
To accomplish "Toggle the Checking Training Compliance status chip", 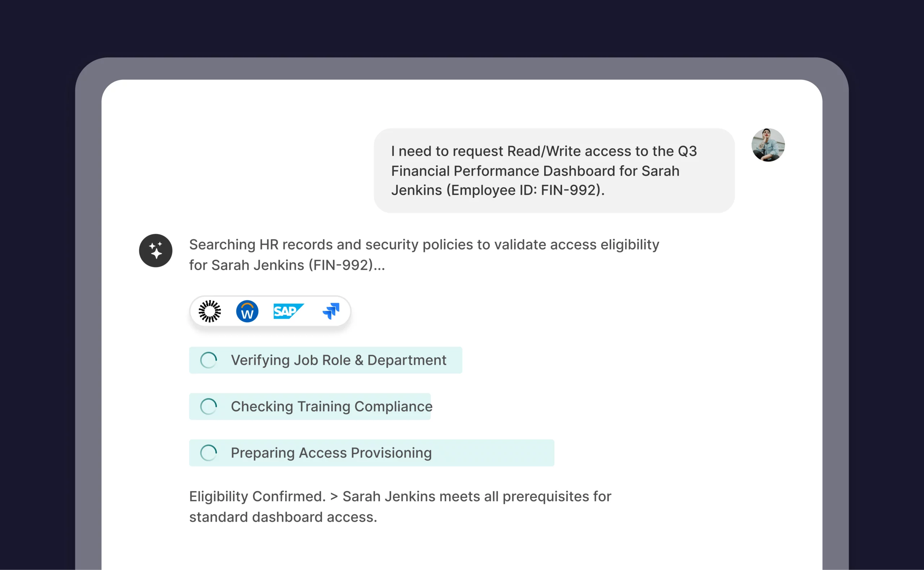I will (x=310, y=406).
